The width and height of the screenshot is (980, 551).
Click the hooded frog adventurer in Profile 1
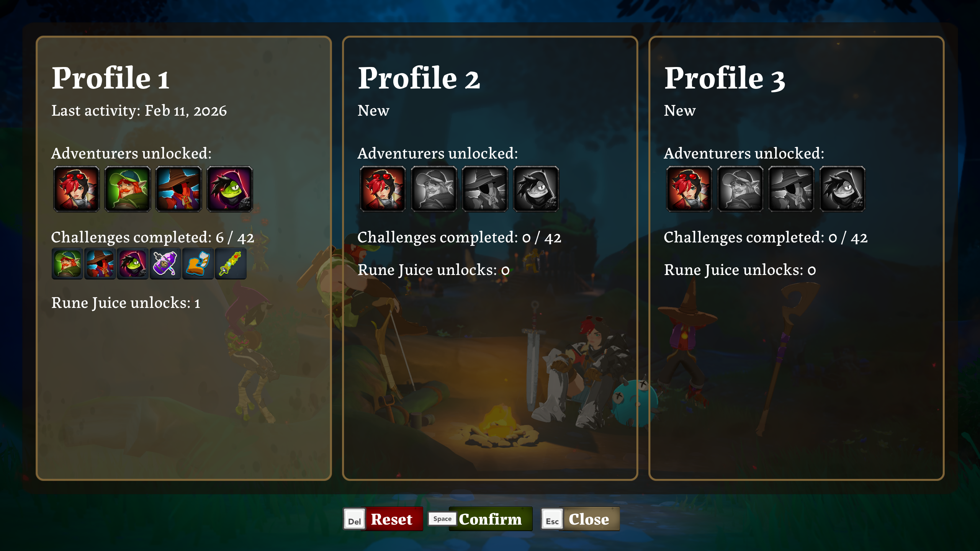[230, 189]
